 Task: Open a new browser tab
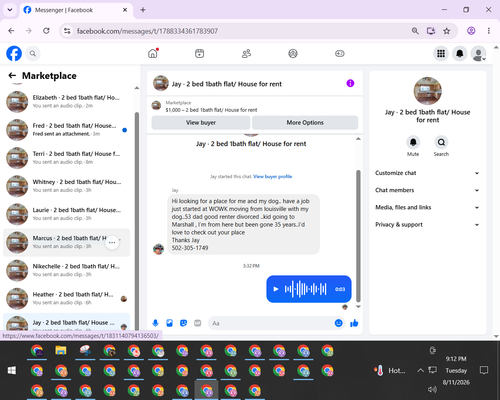(x=143, y=10)
